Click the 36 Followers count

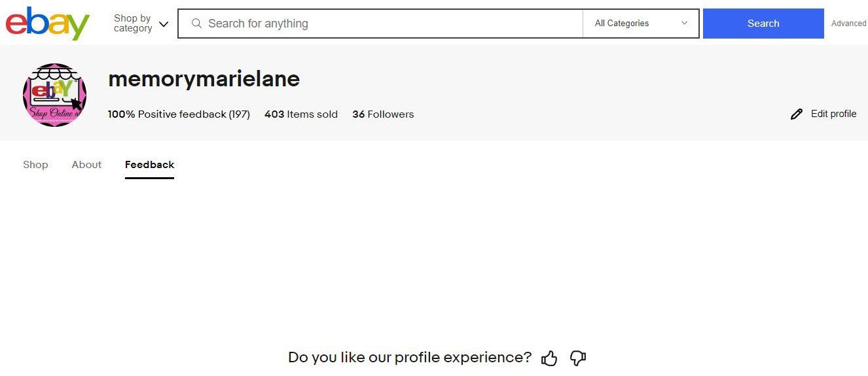click(x=383, y=114)
